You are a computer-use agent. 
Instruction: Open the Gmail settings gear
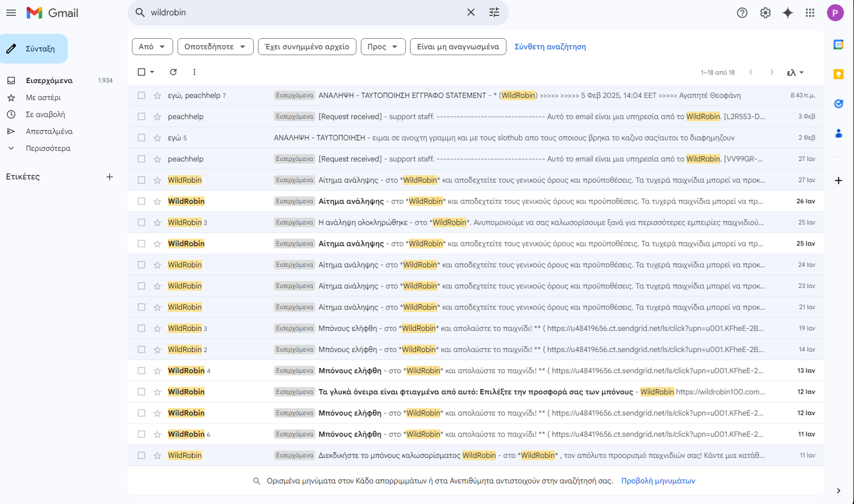point(765,13)
